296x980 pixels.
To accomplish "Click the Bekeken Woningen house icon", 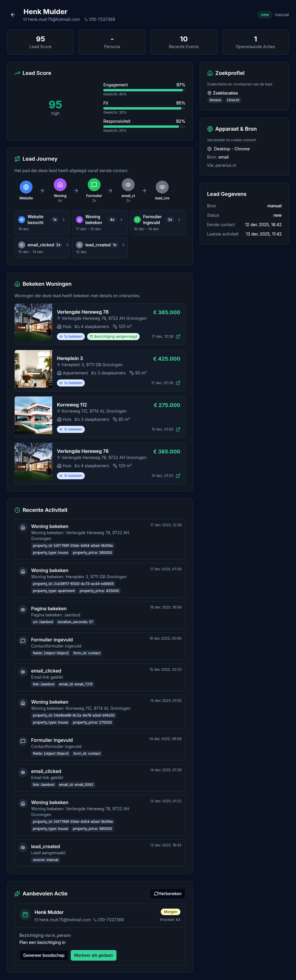I will 17,284.
